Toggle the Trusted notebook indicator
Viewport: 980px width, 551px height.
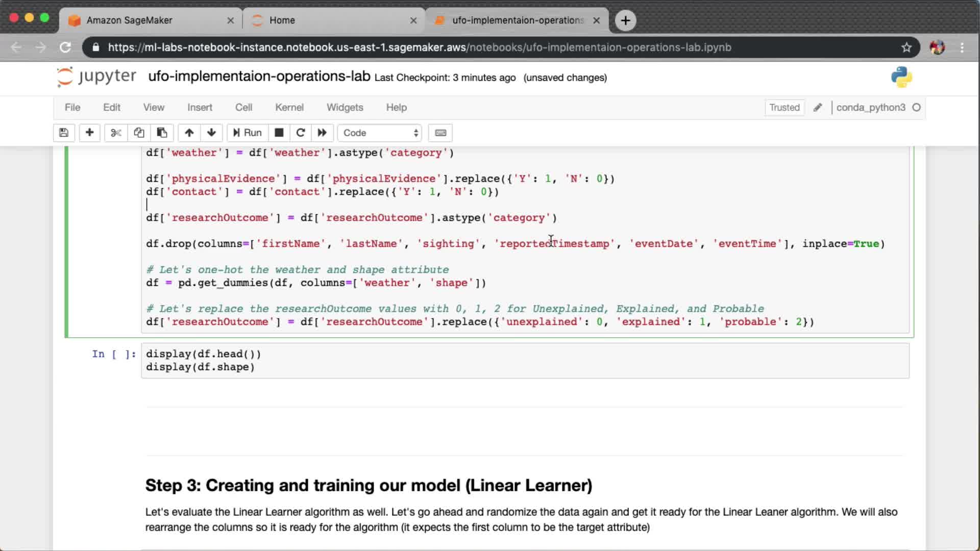coord(785,108)
